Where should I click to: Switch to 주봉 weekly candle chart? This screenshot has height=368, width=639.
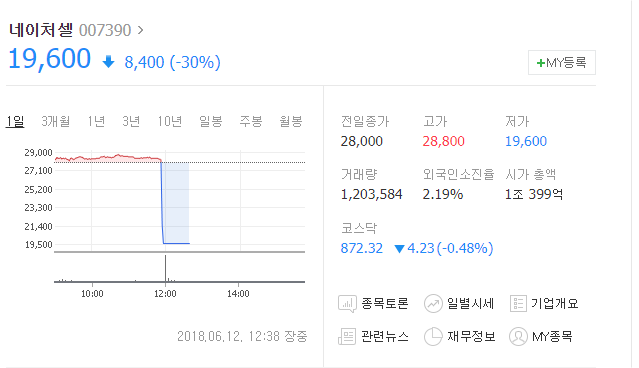point(251,121)
